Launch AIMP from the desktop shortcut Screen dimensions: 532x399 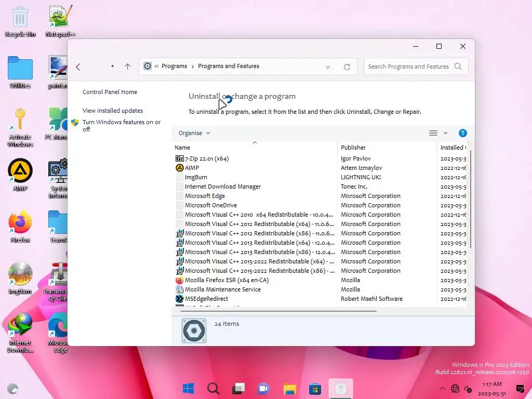[x=20, y=175]
